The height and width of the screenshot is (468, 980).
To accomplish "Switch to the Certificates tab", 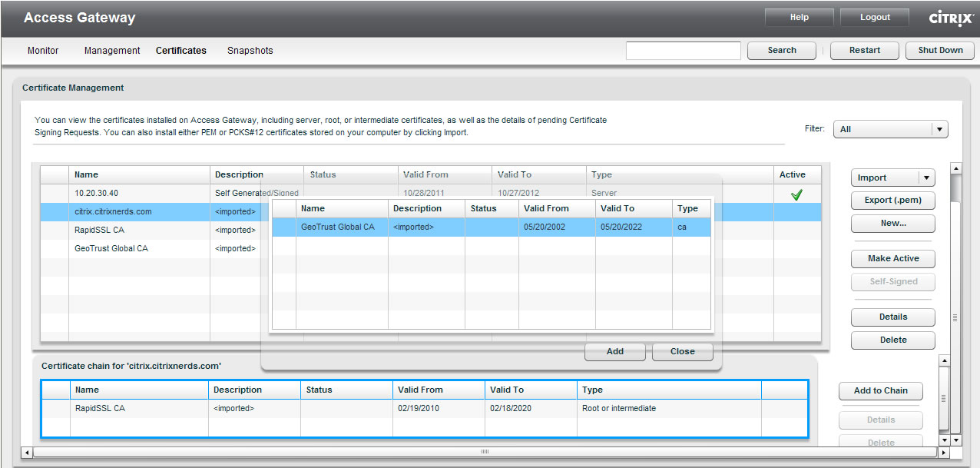I will pos(181,51).
